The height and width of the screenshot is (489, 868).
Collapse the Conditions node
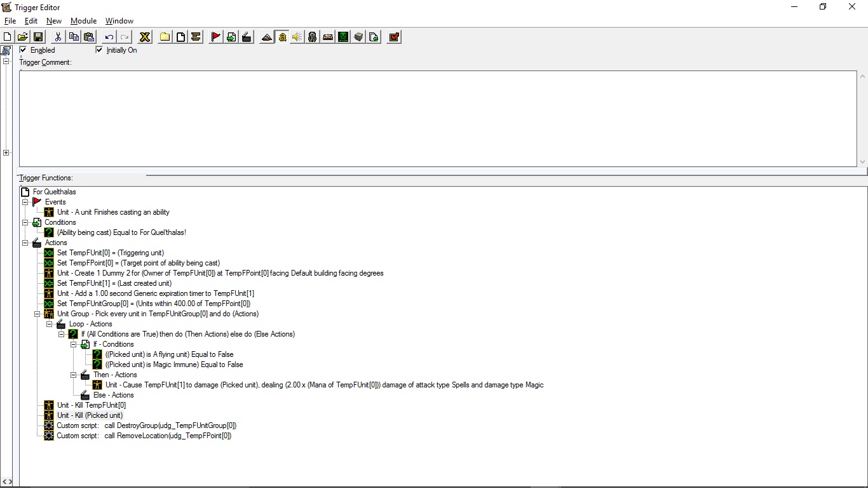pyautogui.click(x=25, y=222)
